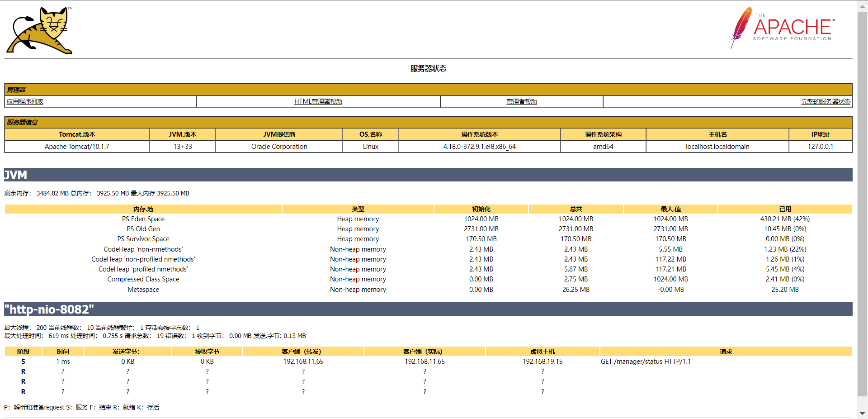This screenshot has height=419, width=868.
Task: Click CodeHeap 'profiled nmethods' pool name
Action: point(143,269)
